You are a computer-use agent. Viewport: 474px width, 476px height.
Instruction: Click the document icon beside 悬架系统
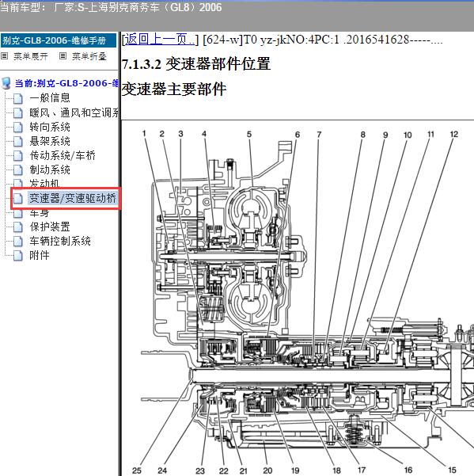(18, 142)
